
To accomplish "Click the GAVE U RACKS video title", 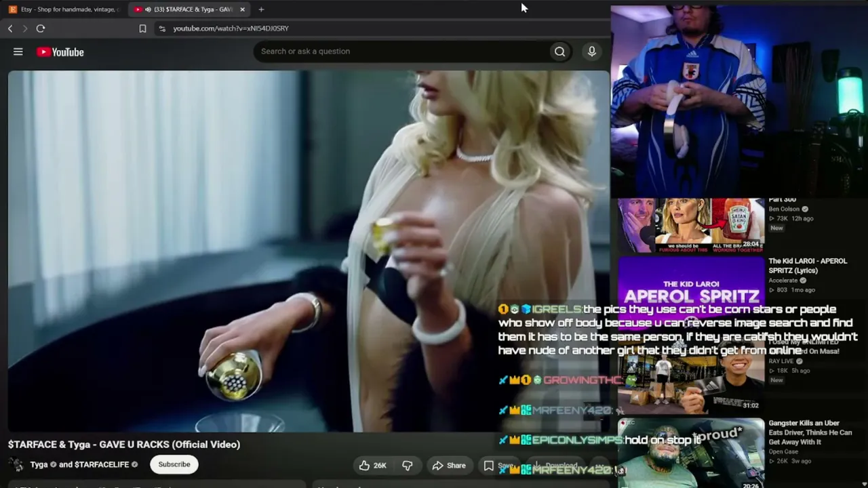I will pos(124,445).
